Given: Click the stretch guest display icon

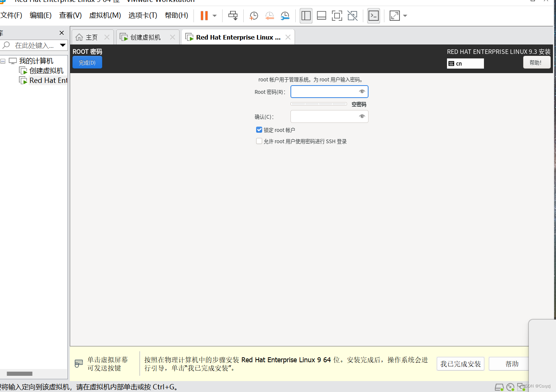Looking at the screenshot, I should pyautogui.click(x=395, y=15).
